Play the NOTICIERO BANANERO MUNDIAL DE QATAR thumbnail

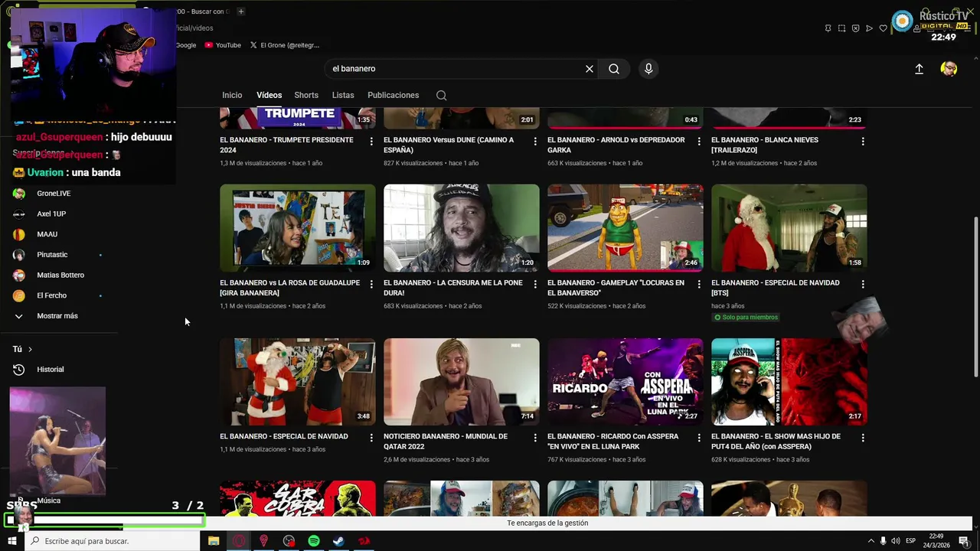(x=462, y=382)
